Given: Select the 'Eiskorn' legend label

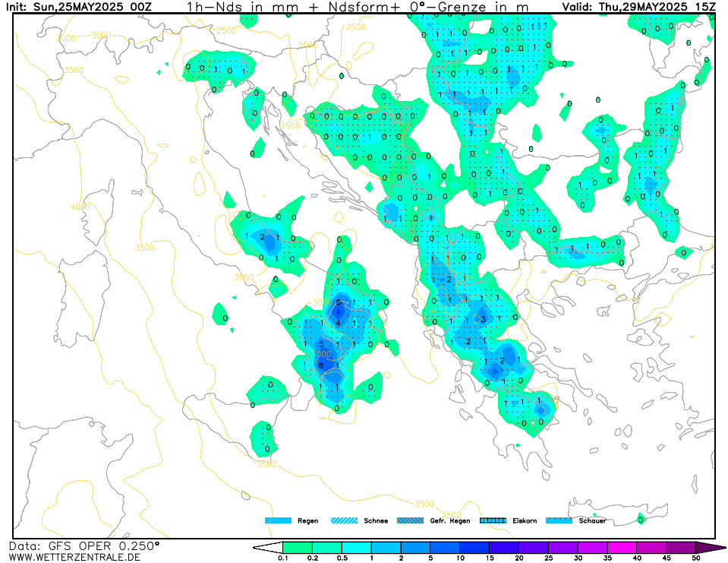Looking at the screenshot, I should tap(525, 520).
